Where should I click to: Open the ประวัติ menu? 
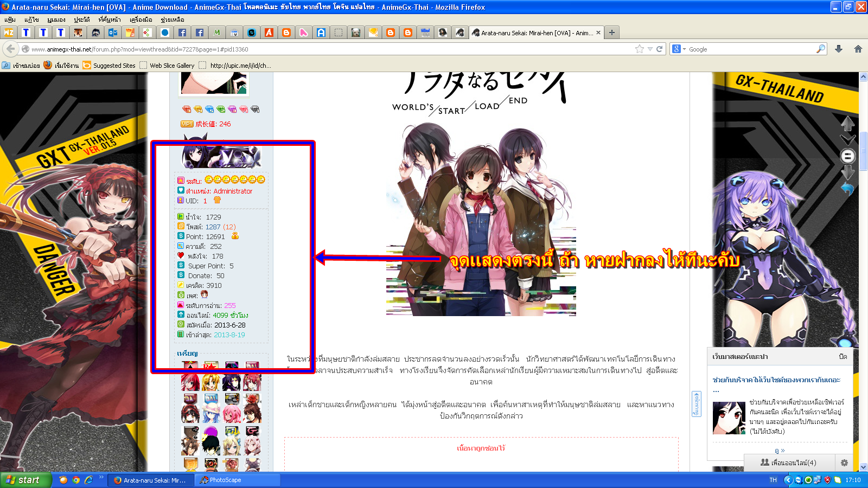tap(82, 20)
